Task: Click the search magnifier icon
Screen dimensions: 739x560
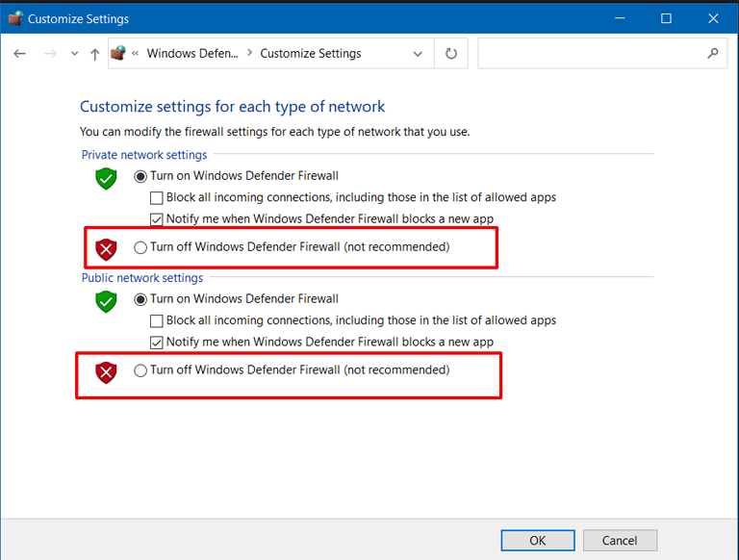Action: (713, 53)
